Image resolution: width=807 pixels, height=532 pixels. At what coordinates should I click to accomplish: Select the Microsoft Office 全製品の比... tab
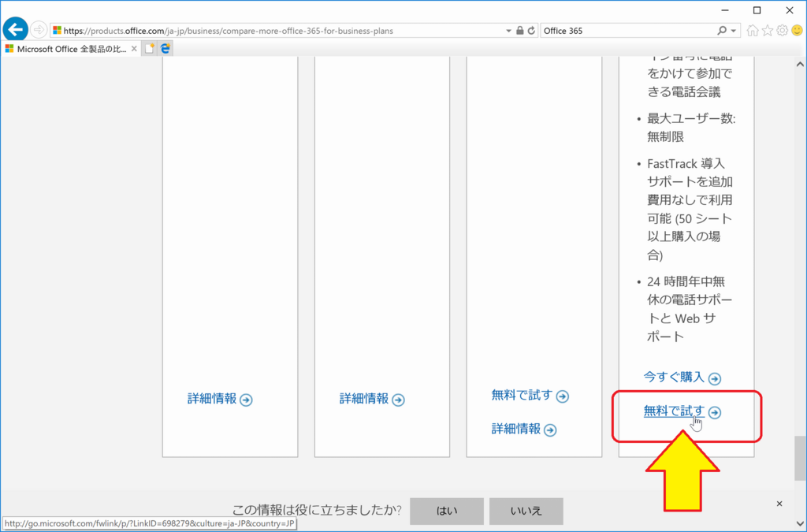[x=71, y=49]
